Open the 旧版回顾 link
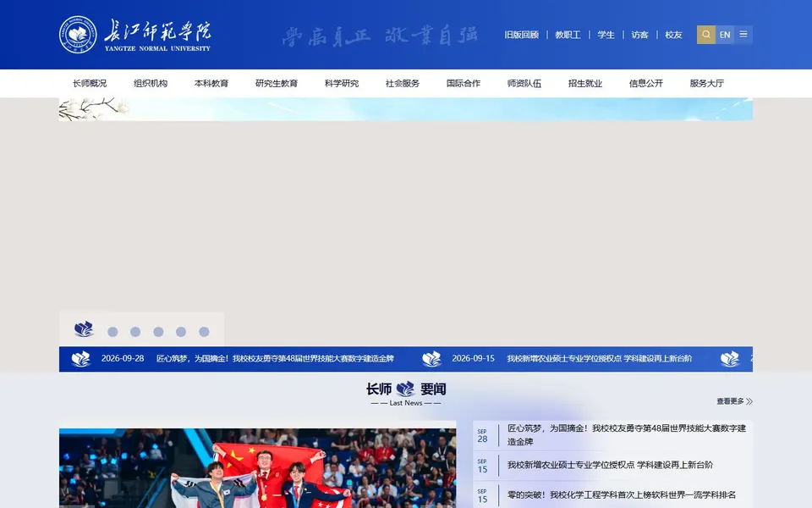Image resolution: width=812 pixels, height=508 pixels. tap(522, 35)
